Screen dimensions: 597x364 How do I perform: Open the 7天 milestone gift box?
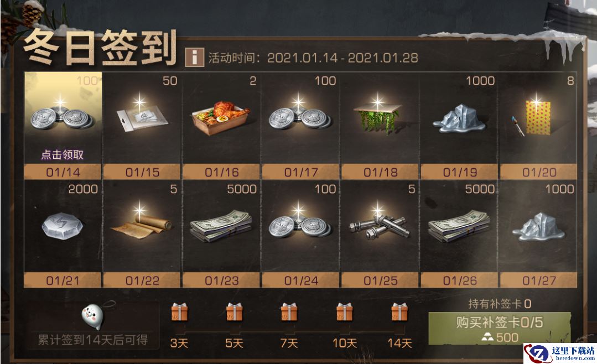(289, 313)
